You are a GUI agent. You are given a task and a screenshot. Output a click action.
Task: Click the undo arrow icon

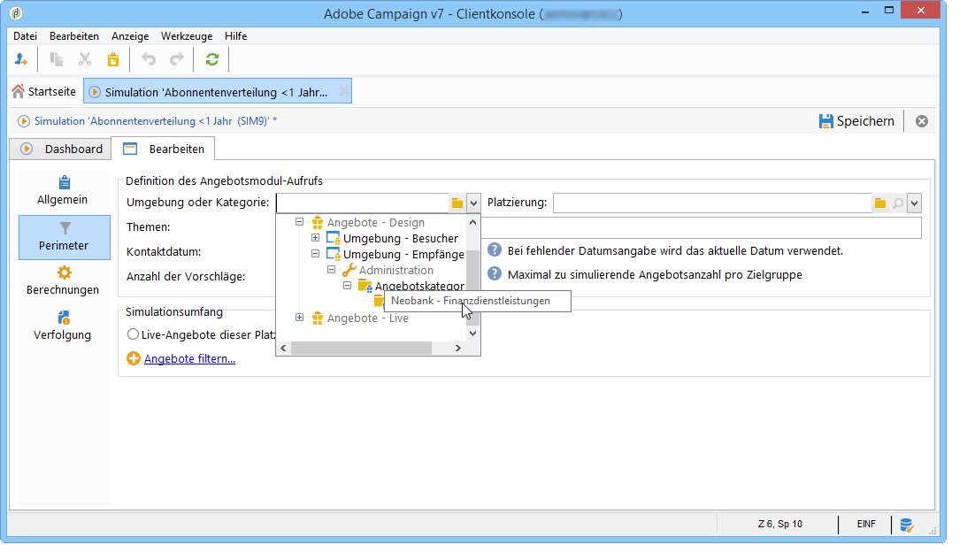[x=149, y=59]
